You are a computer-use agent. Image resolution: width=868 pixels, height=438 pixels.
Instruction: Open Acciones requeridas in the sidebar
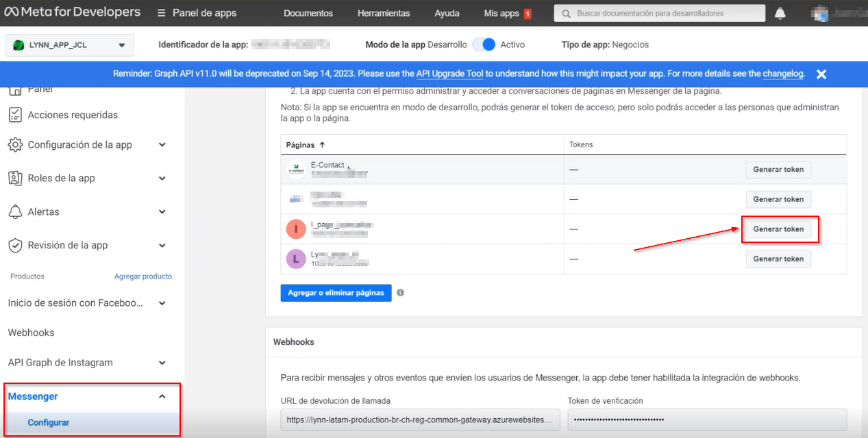[73, 115]
